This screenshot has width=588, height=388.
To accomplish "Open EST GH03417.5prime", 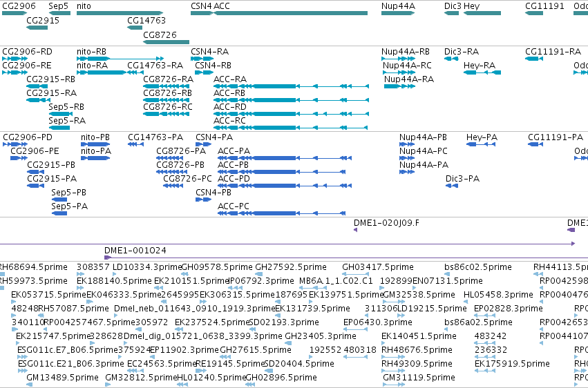I will [x=356, y=274].
